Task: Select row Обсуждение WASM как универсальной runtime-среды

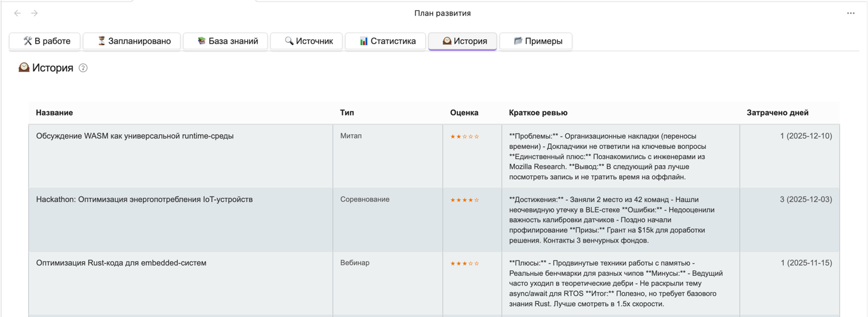Action: point(434,156)
